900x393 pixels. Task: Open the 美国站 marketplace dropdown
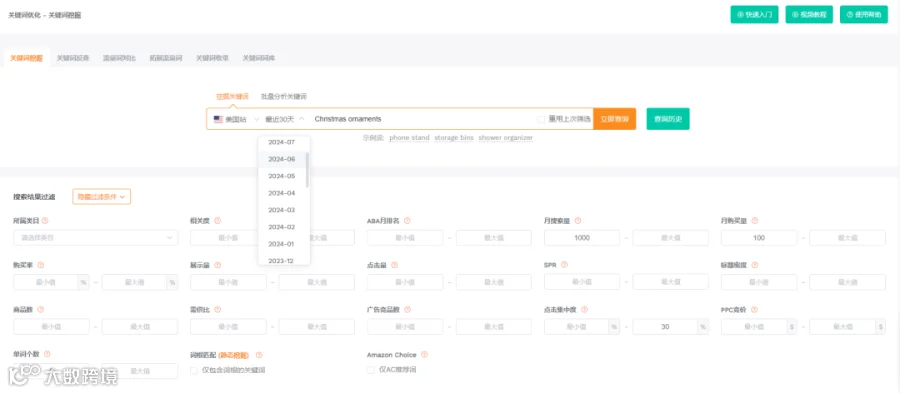tap(236, 119)
